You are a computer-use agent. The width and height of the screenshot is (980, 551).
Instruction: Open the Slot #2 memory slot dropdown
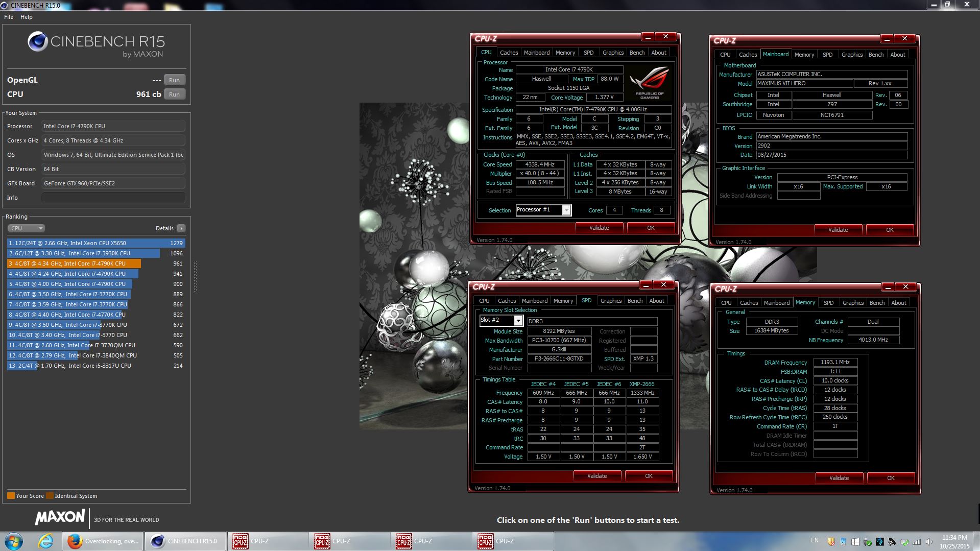(501, 320)
